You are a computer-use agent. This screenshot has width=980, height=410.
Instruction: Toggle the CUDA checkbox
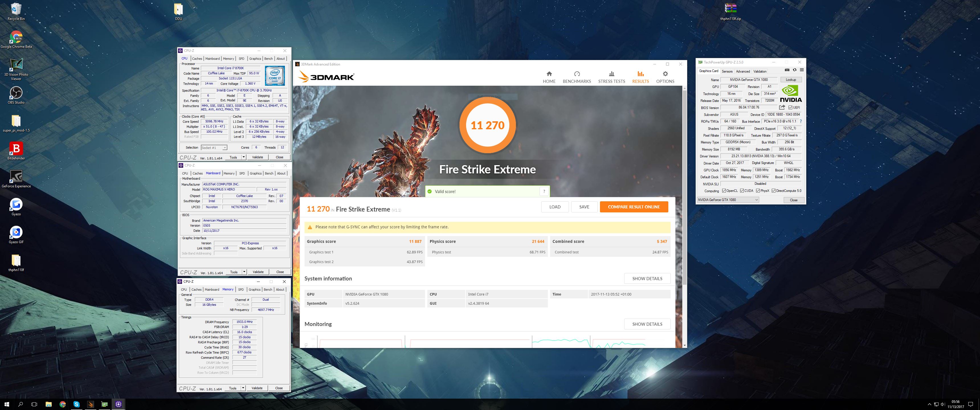click(742, 191)
